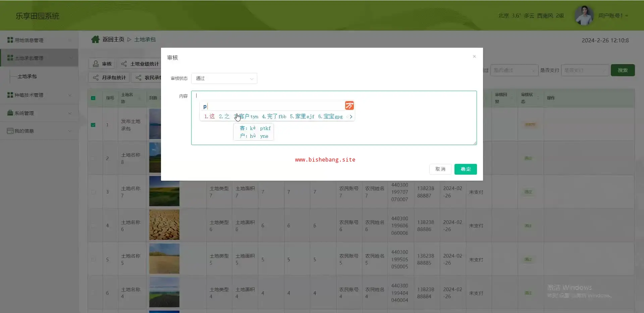Select 土地承包 in the sidebar
The image size is (644, 313).
[27, 76]
